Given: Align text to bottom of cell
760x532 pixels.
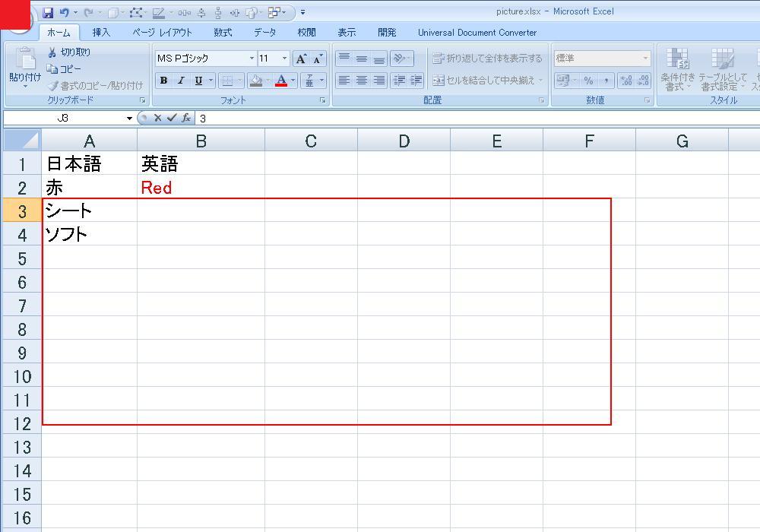Looking at the screenshot, I should (x=379, y=59).
